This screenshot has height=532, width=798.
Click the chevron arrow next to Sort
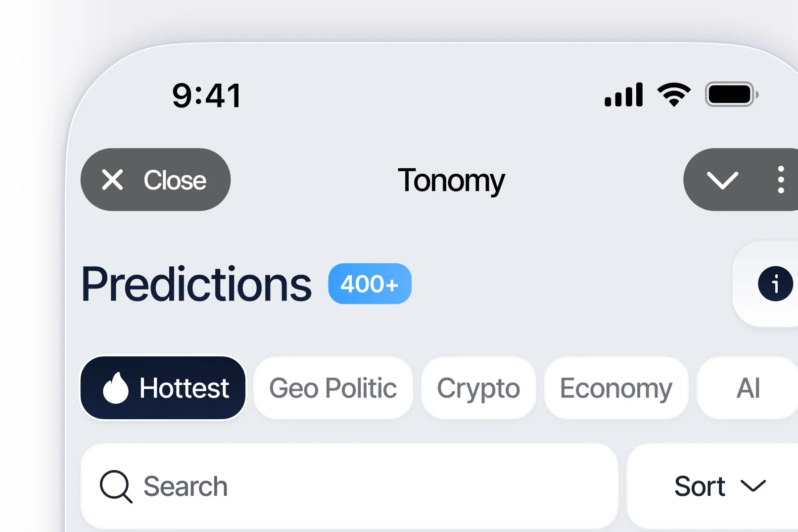753,486
